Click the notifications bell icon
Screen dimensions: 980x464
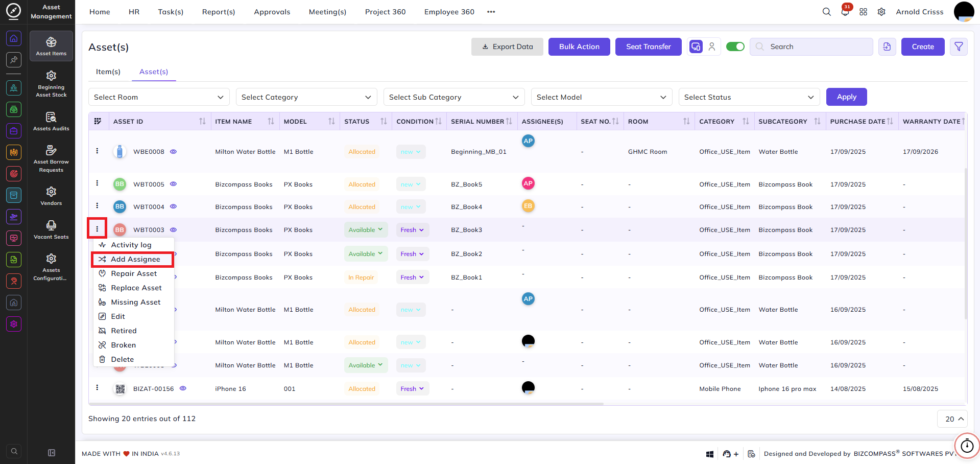coord(845,12)
